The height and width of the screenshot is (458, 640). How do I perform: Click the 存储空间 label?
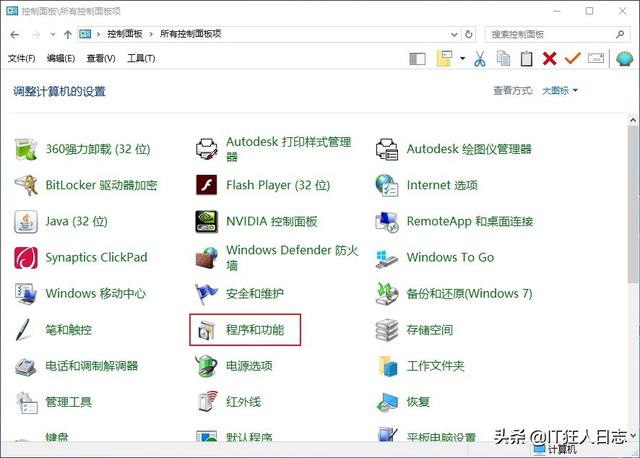point(429,330)
